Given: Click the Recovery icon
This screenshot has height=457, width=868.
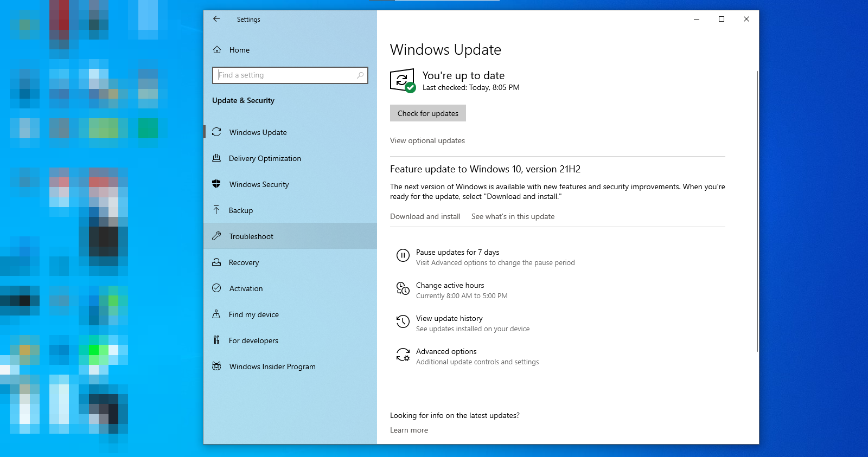Looking at the screenshot, I should click(216, 262).
